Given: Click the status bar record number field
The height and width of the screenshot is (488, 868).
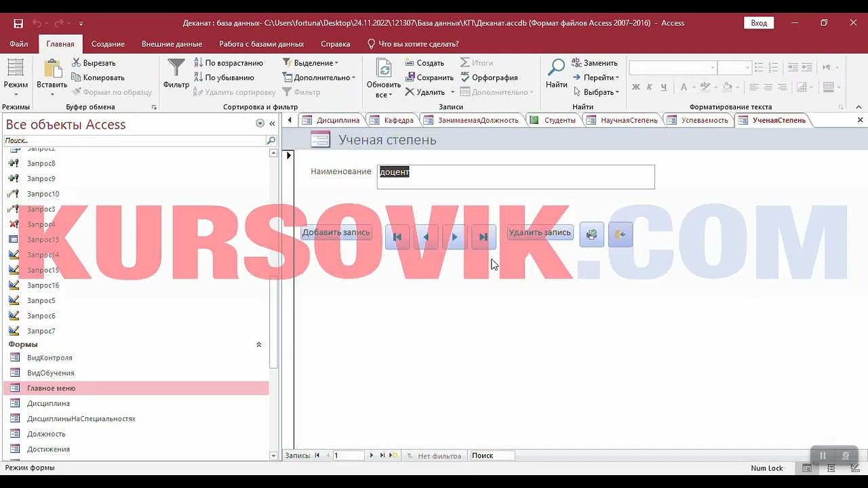Looking at the screenshot, I should coord(348,455).
